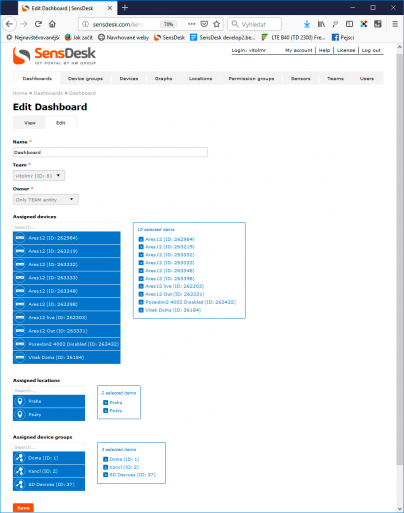The width and height of the screenshot is (404, 513).
Task: Open the Sensors menu tab
Action: click(x=300, y=78)
